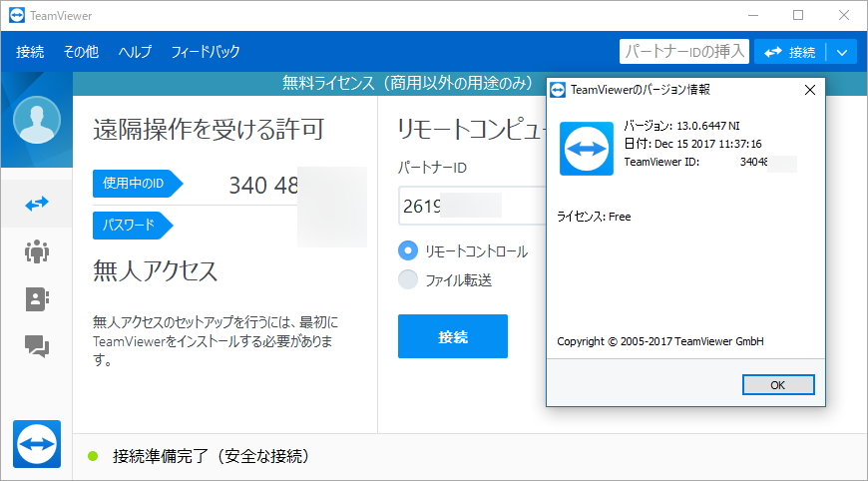Screen dimensions: 868x481
Task: Open the Chat sidebar icon
Action: [37, 346]
